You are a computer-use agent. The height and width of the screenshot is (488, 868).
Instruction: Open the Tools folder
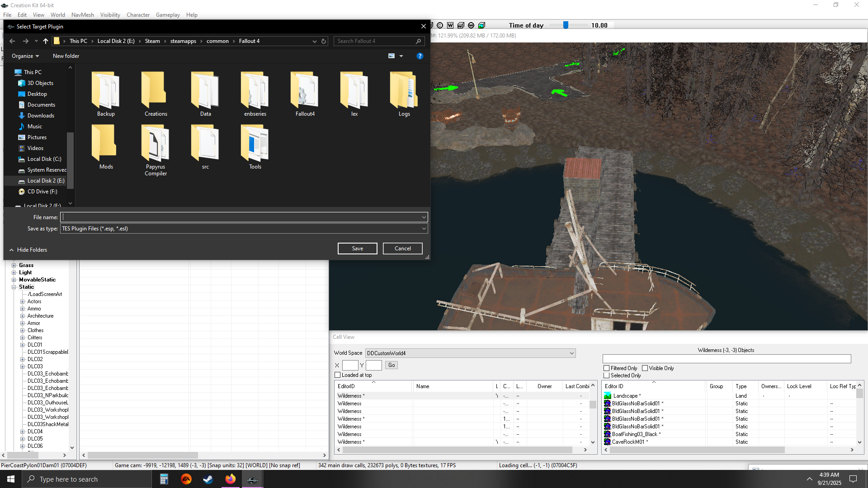pyautogui.click(x=255, y=147)
